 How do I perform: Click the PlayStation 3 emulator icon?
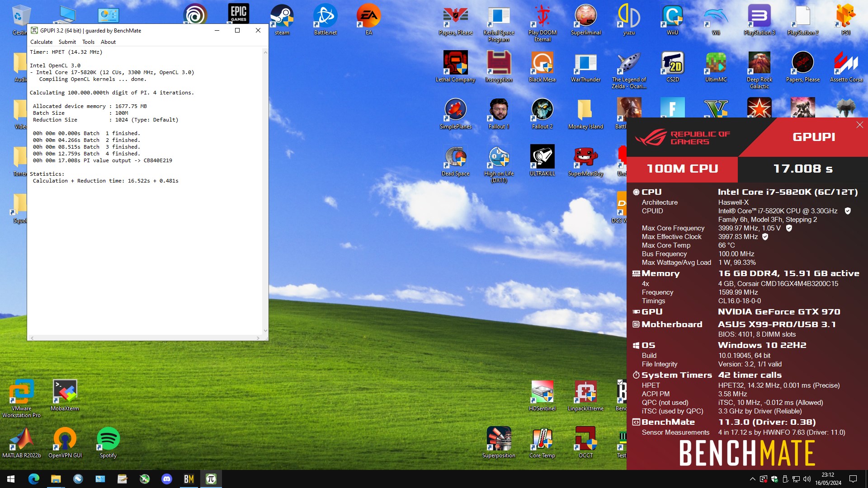point(759,20)
